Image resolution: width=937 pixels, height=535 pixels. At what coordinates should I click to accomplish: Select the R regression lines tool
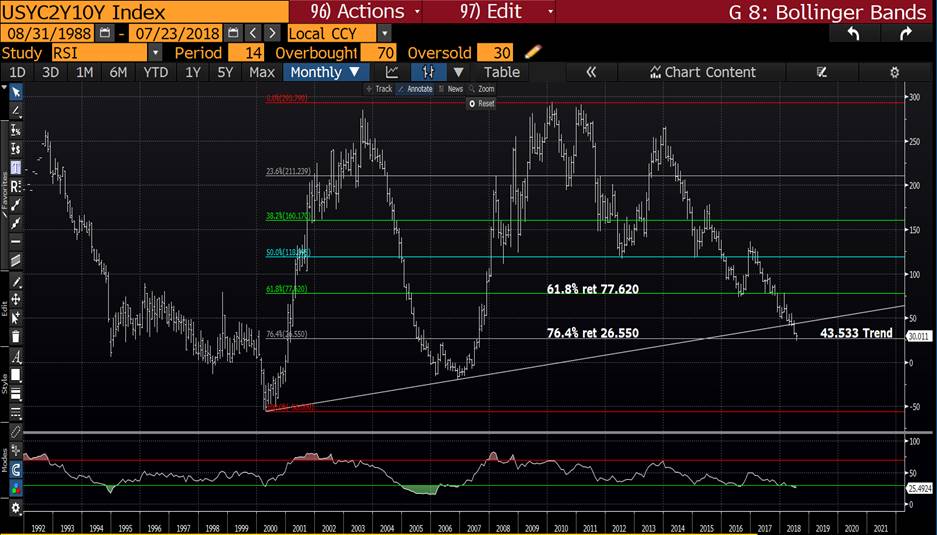coord(16,186)
